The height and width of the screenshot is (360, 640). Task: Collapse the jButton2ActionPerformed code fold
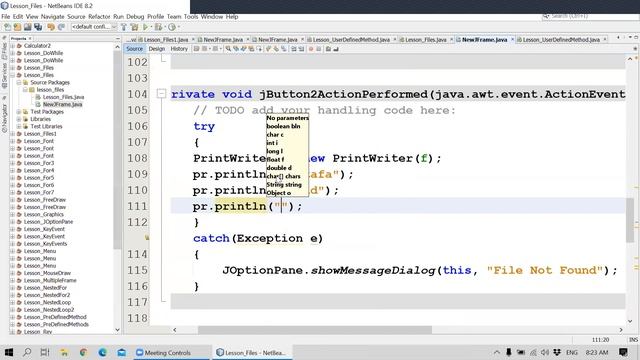tap(161, 94)
